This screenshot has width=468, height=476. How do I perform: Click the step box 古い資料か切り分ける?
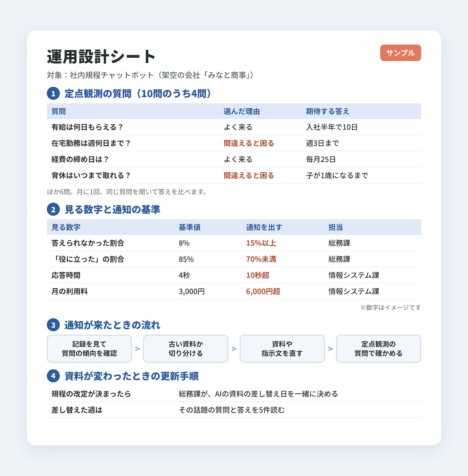[x=186, y=349]
